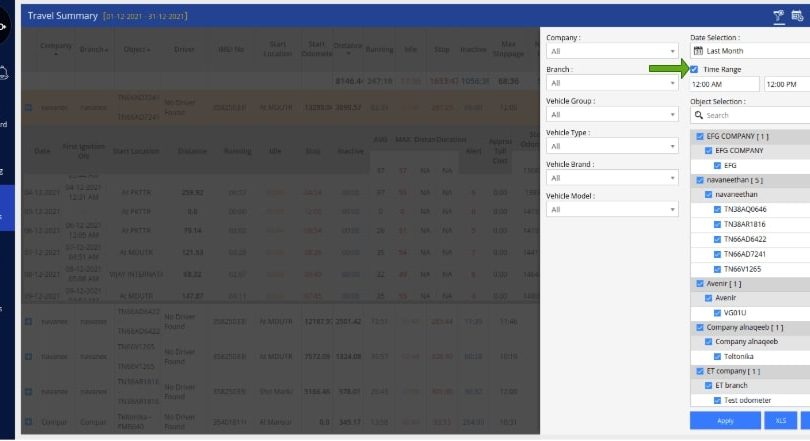The width and height of the screenshot is (810, 441).
Task: Select the Avenir [1] company group
Action: pos(699,283)
